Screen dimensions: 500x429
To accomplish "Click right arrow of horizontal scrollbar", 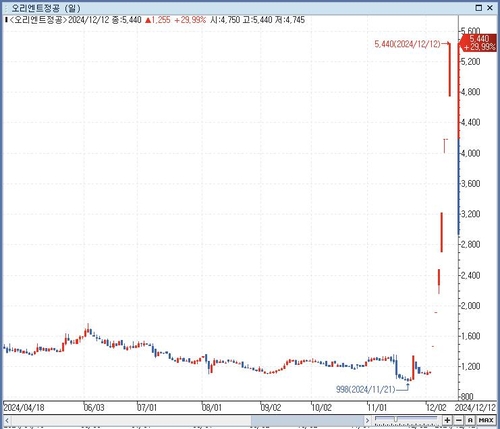I will point(367,420).
